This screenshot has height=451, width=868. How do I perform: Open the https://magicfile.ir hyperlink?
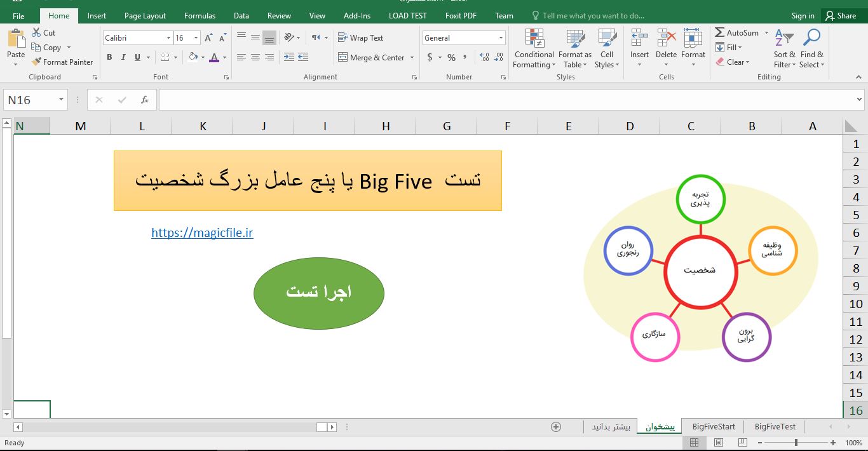click(x=202, y=233)
